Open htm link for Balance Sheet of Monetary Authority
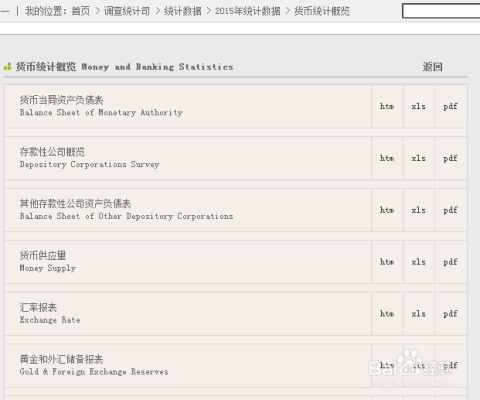Screen dimensions: 480x400 [387, 106]
